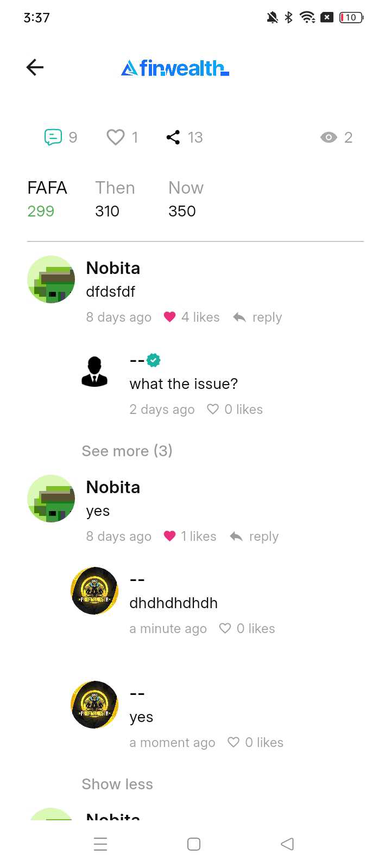Tap the verified badge next to '--'
391x868 pixels.
(x=154, y=360)
